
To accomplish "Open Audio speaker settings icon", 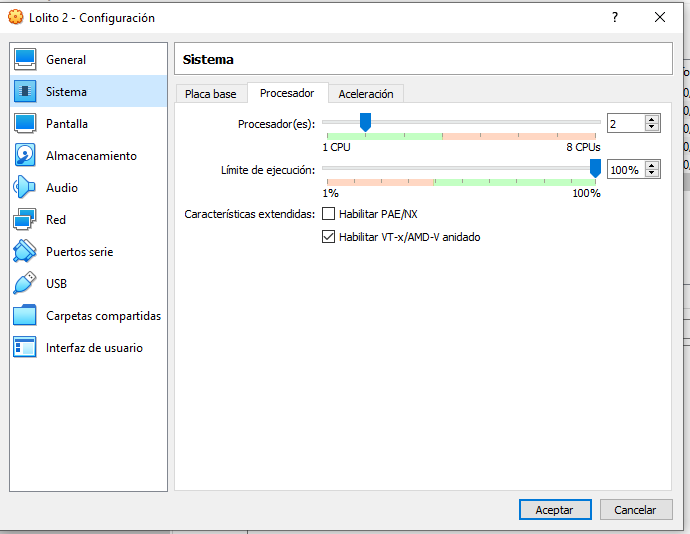I will [25, 188].
